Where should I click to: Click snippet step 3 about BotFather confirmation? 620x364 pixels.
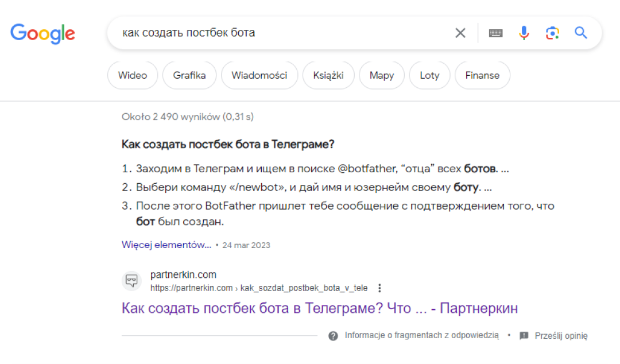pyautogui.click(x=345, y=214)
